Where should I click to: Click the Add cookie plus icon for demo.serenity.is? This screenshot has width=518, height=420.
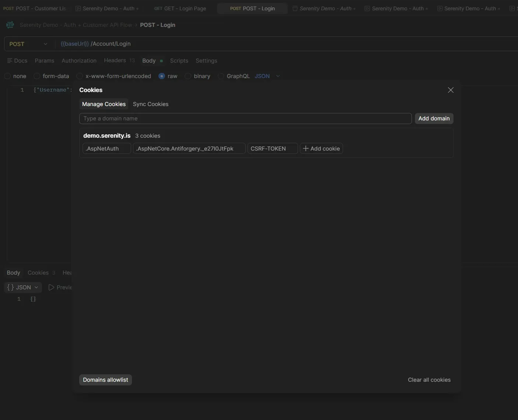click(305, 148)
